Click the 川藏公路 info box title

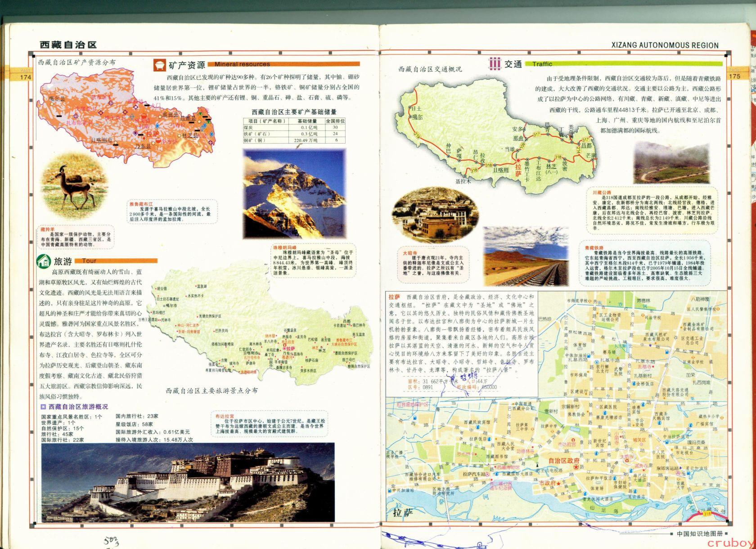click(602, 192)
